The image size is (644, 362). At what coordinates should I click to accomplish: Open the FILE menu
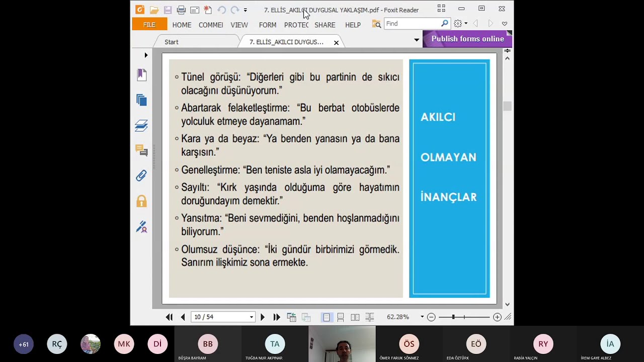tap(149, 25)
